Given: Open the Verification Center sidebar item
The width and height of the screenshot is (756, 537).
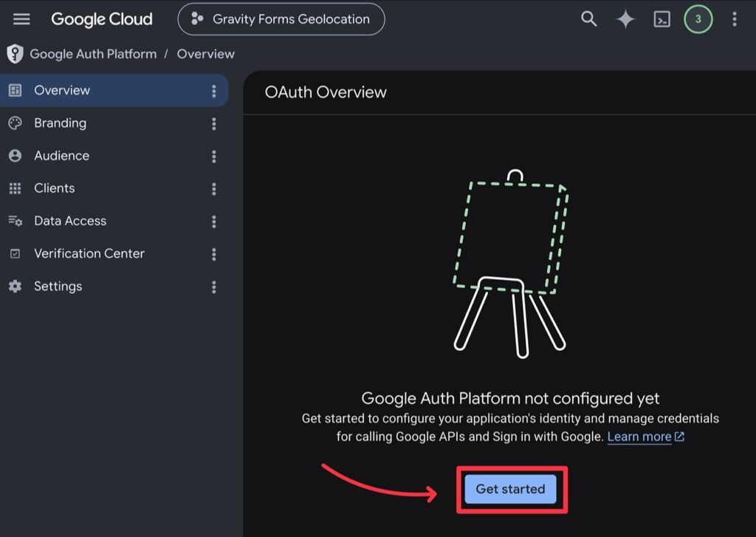Looking at the screenshot, I should pyautogui.click(x=114, y=254).
